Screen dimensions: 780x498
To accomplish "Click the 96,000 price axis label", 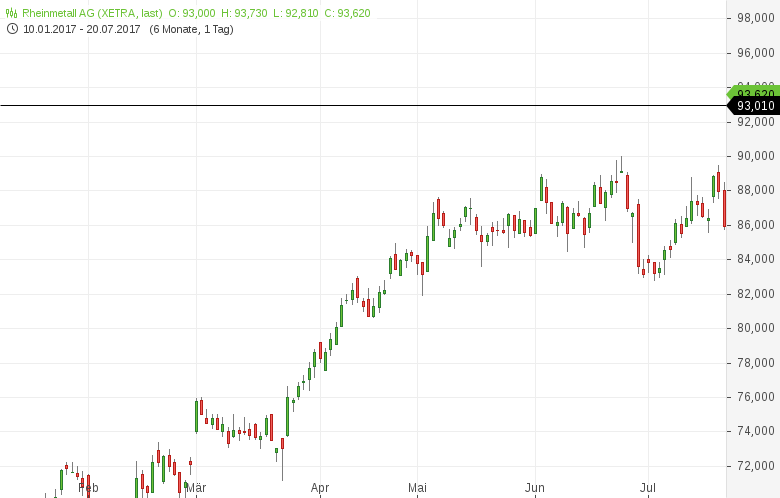I will pyautogui.click(x=756, y=53).
